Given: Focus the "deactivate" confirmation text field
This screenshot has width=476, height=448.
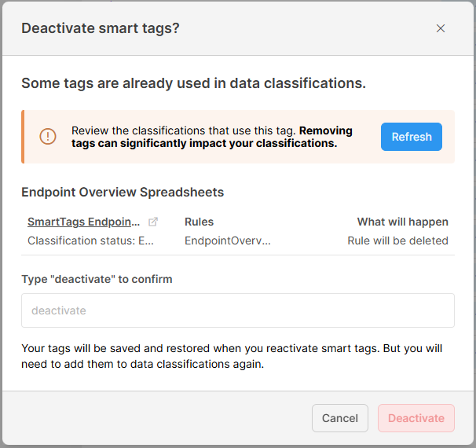Looking at the screenshot, I should pyautogui.click(x=238, y=310).
